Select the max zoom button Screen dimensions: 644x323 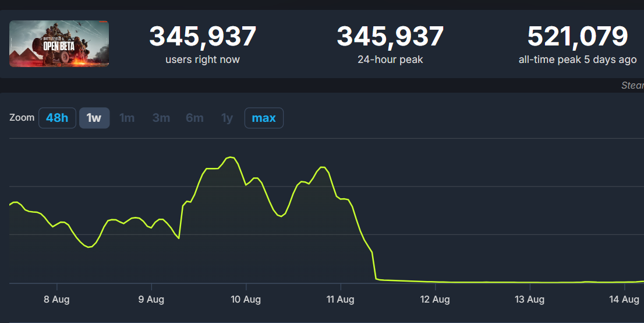click(264, 118)
